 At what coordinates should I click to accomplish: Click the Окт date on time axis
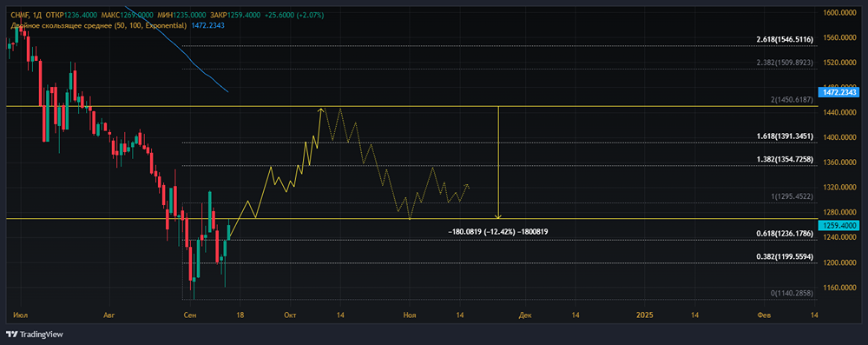[290, 315]
